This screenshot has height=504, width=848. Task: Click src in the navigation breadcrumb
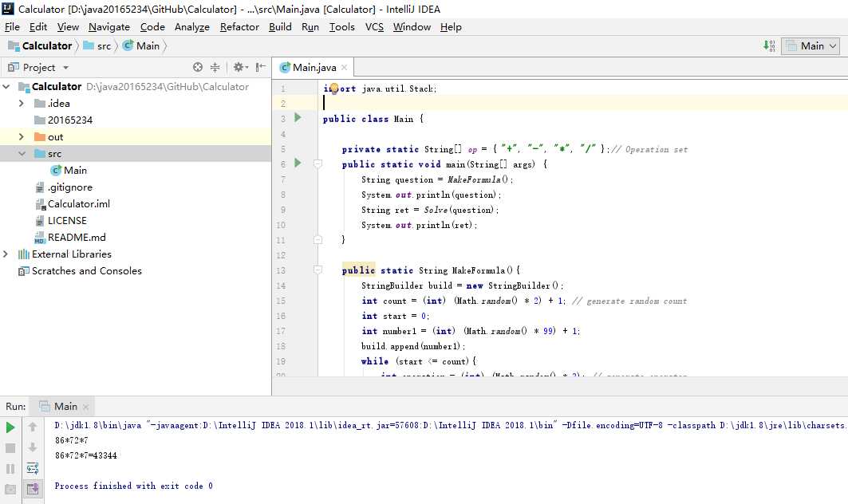point(104,46)
